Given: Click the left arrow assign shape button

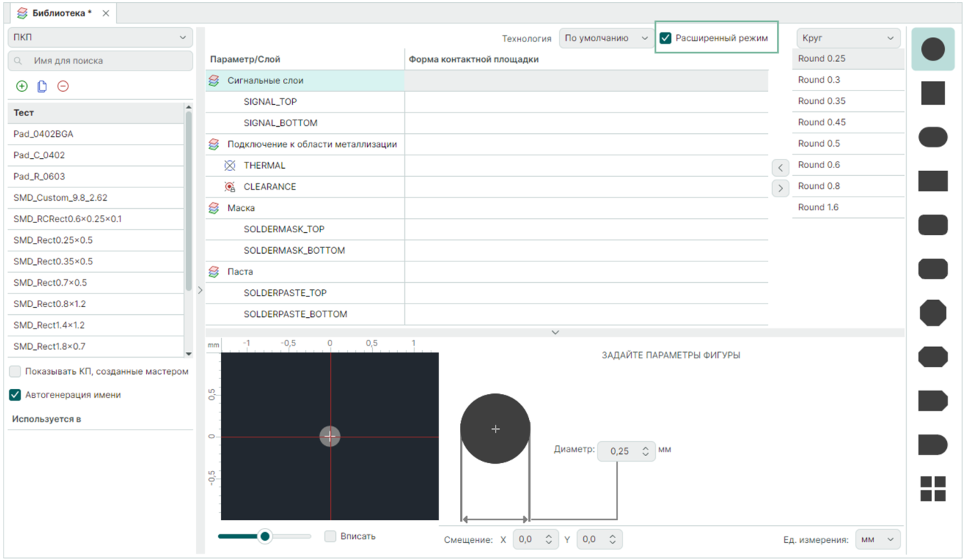Looking at the screenshot, I should [x=780, y=167].
